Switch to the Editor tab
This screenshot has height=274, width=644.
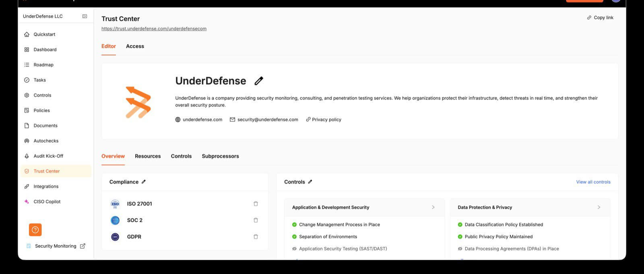coord(109,46)
